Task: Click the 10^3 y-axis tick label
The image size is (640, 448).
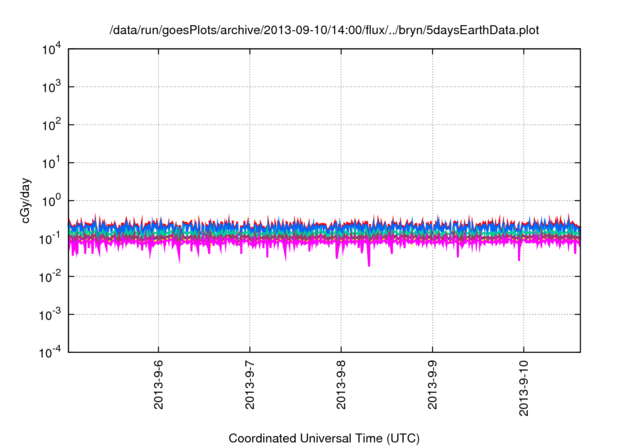Action: coord(51,87)
